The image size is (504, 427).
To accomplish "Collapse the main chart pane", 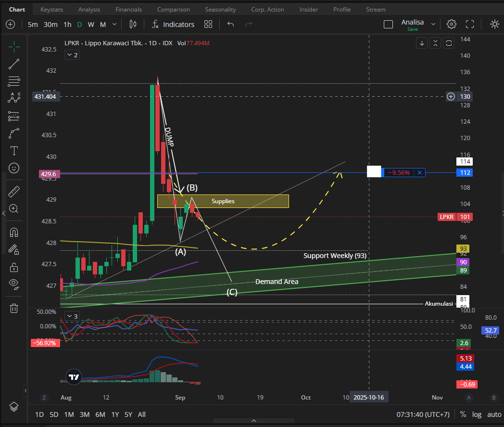I will point(435,43).
